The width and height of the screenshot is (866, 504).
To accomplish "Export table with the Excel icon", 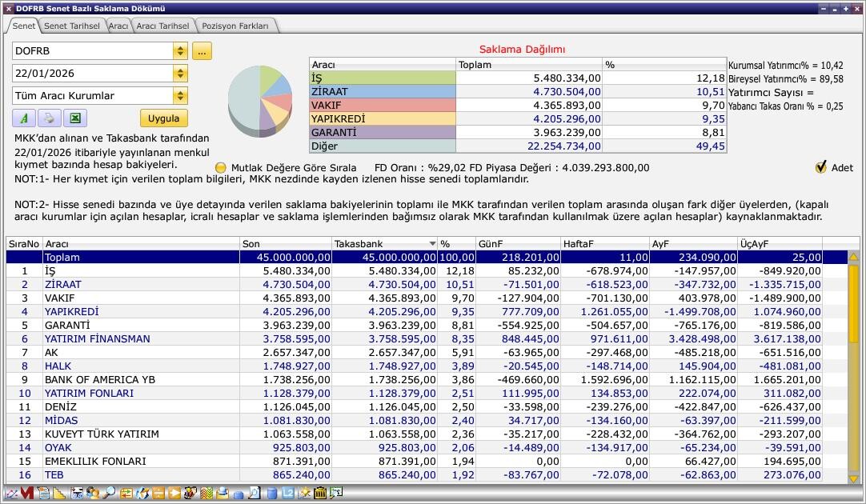I will (x=74, y=118).
